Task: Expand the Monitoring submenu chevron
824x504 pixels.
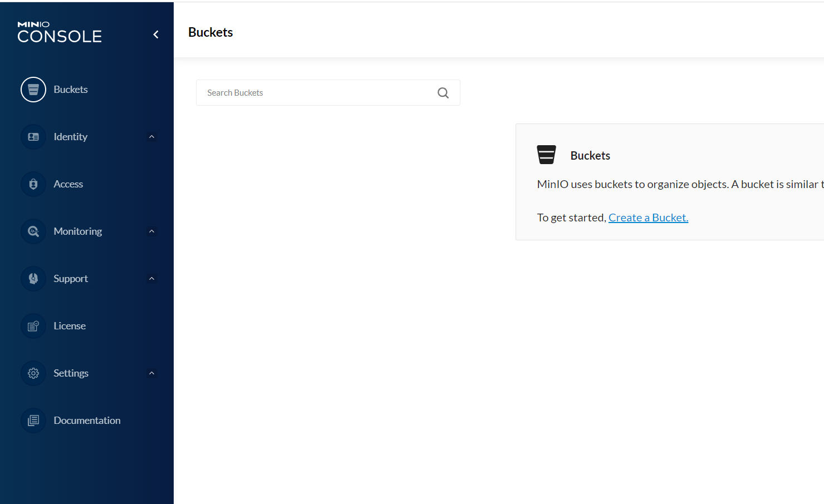Action: click(151, 231)
